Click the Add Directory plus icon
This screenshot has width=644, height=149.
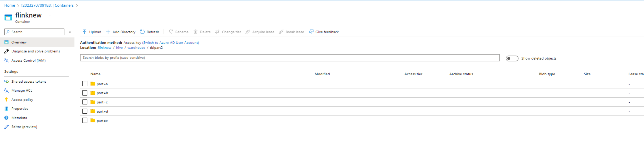point(108,32)
